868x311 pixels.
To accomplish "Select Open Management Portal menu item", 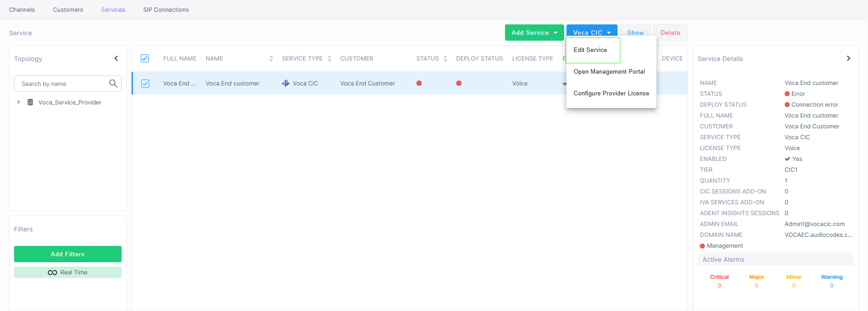I will 609,71.
